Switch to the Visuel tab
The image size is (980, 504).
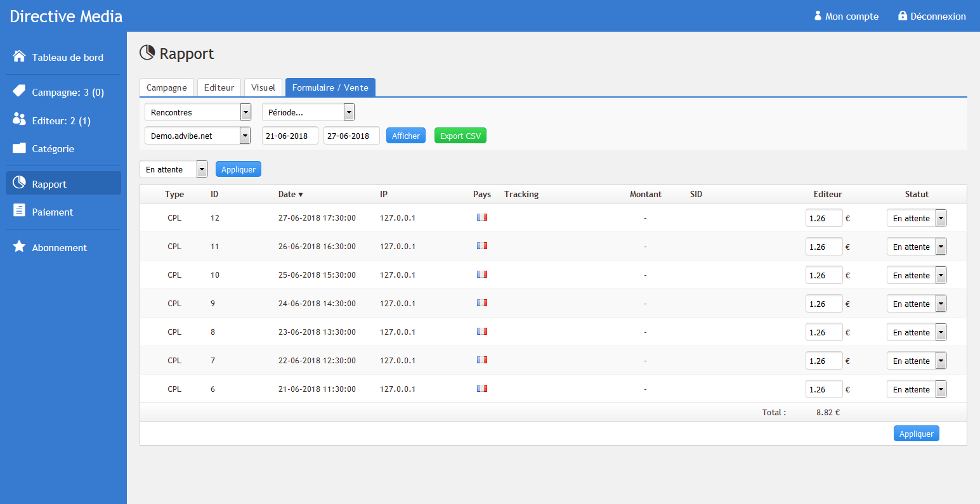pyautogui.click(x=263, y=87)
